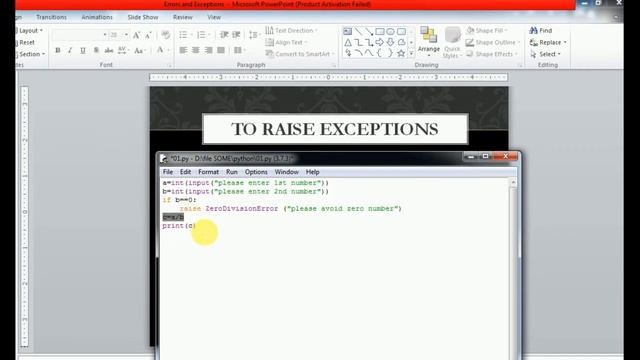
Task: Open the Format menu in IDLE
Action: pyautogui.click(x=209, y=172)
